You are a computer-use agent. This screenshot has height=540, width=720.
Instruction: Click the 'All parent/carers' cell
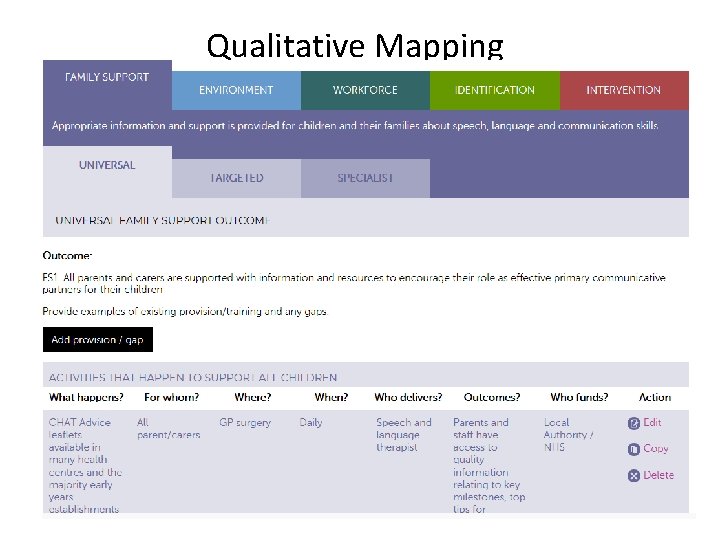[169, 429]
